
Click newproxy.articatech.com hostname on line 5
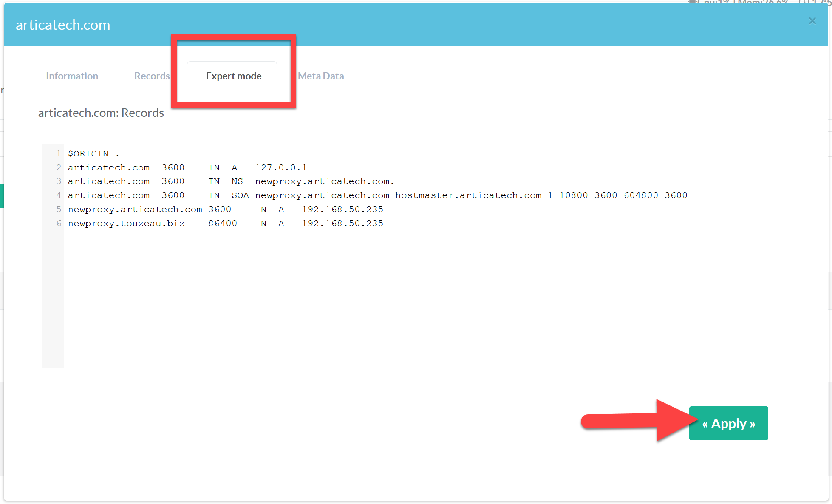click(135, 210)
